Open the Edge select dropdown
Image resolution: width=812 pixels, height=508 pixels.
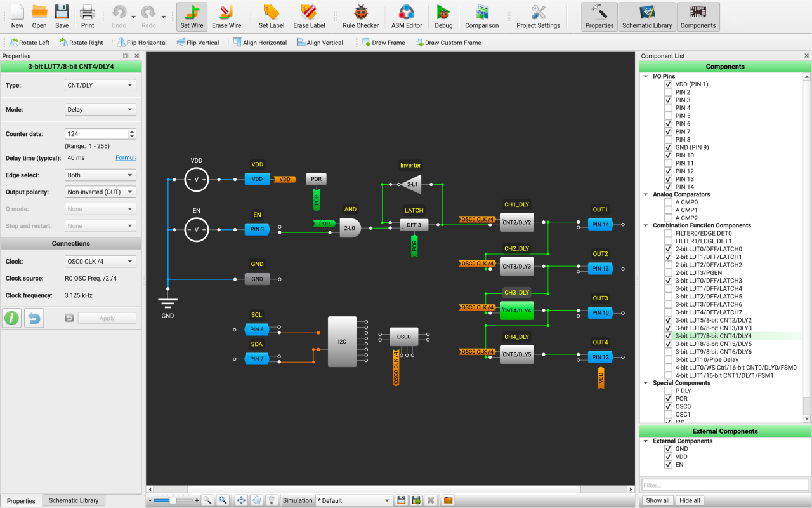tap(100, 175)
